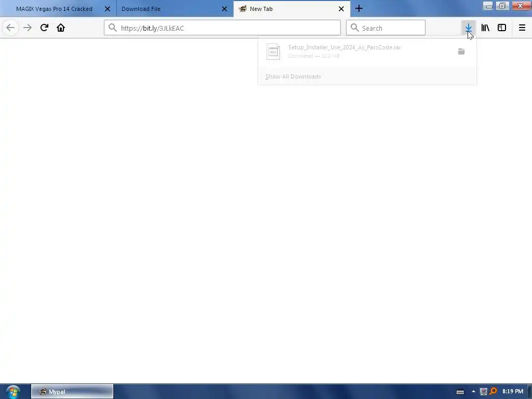Open the Windows Start menu

[13, 392]
